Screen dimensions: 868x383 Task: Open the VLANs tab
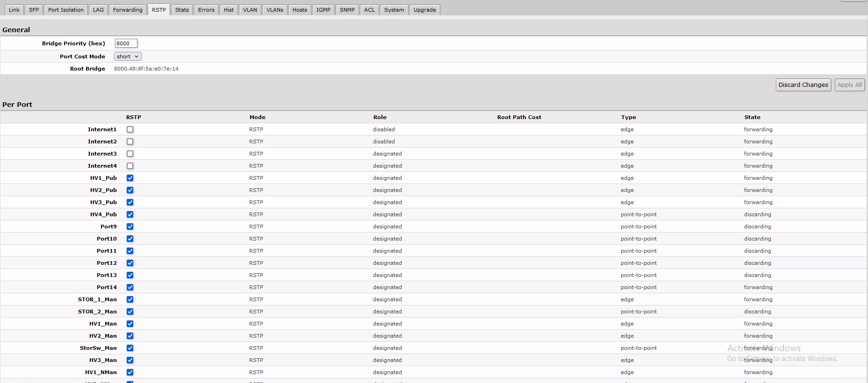point(275,10)
